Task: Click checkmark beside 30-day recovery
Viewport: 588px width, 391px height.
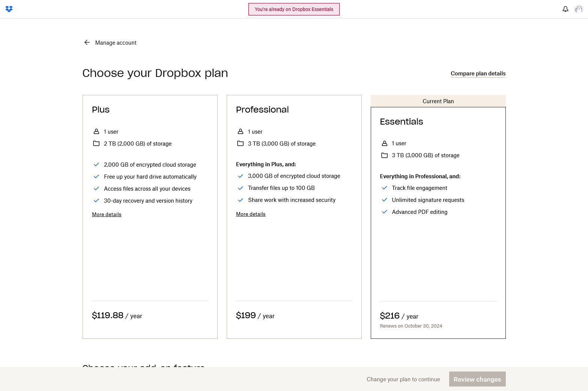Action: 96,200
